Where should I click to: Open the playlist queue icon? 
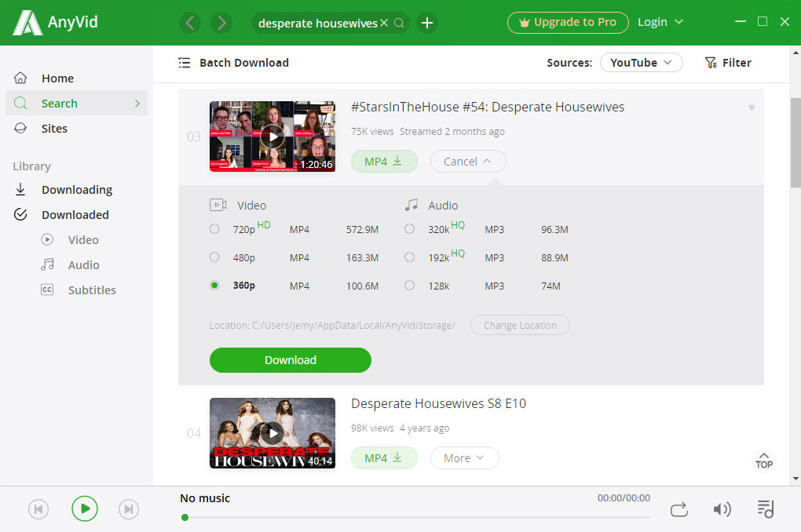pos(765,508)
